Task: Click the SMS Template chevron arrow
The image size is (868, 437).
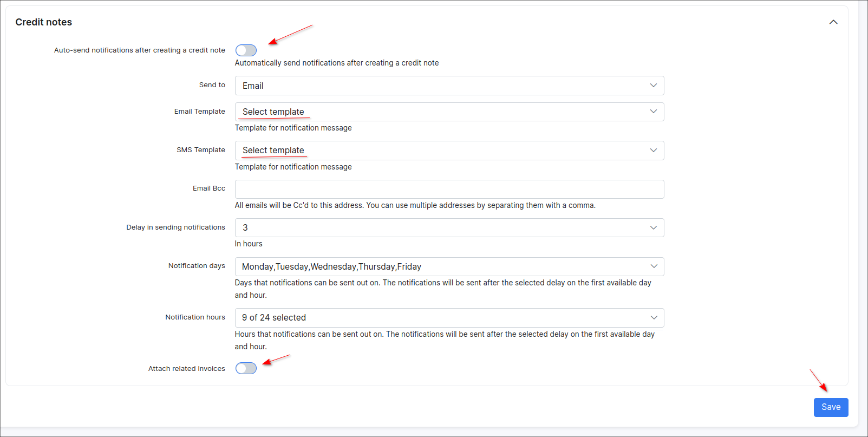Action: pos(653,151)
